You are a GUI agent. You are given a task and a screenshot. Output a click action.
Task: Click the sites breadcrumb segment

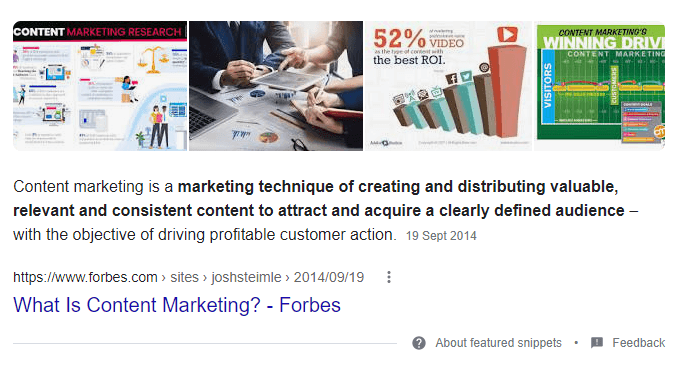point(184,277)
